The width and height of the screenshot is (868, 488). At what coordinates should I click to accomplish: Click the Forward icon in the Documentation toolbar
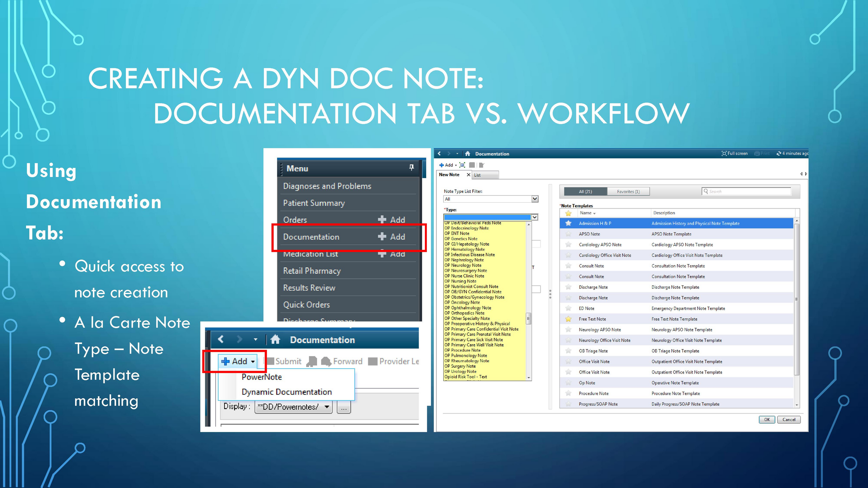[326, 361]
